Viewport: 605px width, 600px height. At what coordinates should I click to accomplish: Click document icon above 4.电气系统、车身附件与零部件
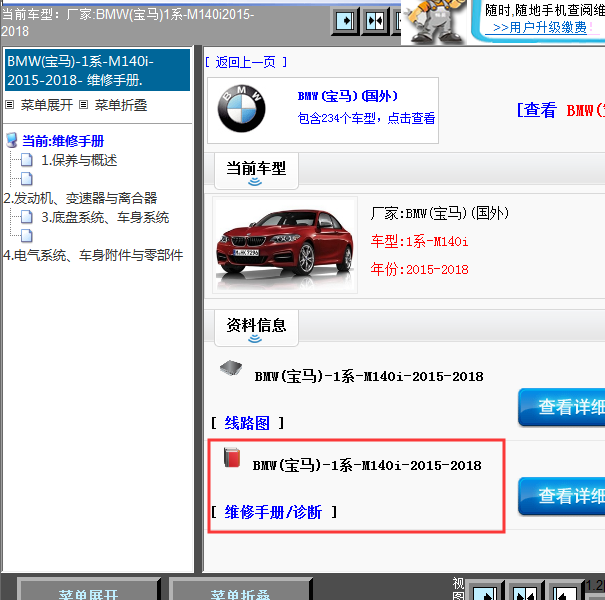(27, 235)
